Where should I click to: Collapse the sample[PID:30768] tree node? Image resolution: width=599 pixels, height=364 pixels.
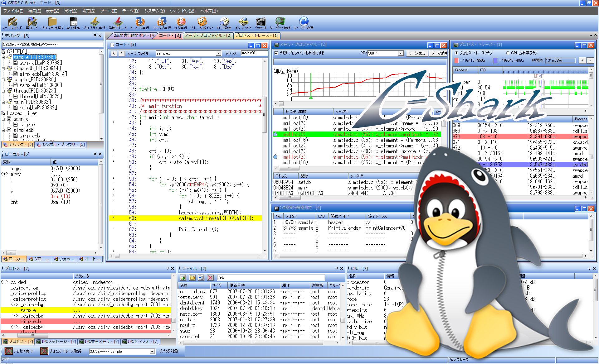(x=3, y=57)
